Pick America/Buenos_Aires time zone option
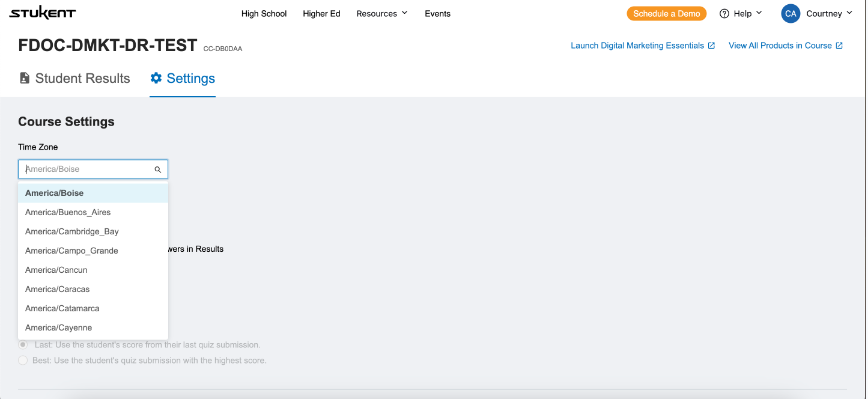The height and width of the screenshot is (399, 868). pos(68,212)
